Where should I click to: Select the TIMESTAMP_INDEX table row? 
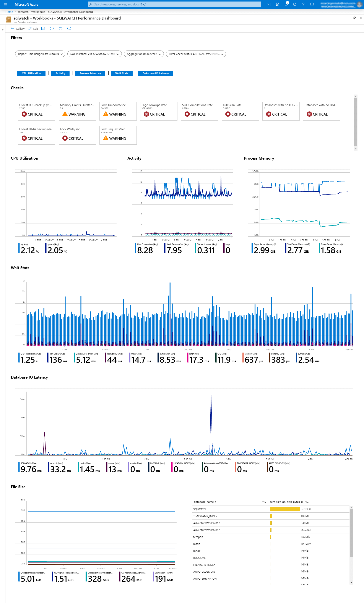(271, 516)
